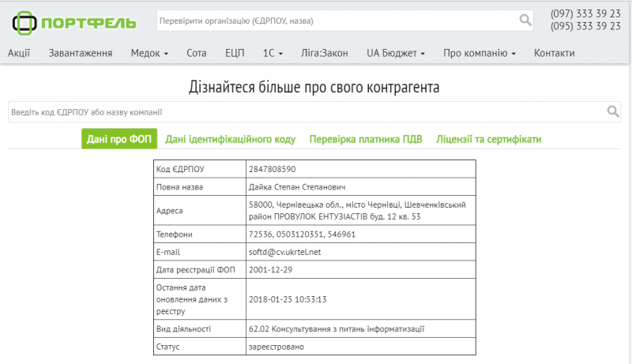The image size is (632, 364).
Task: Click the top header search magnifier icon
Action: [525, 20]
